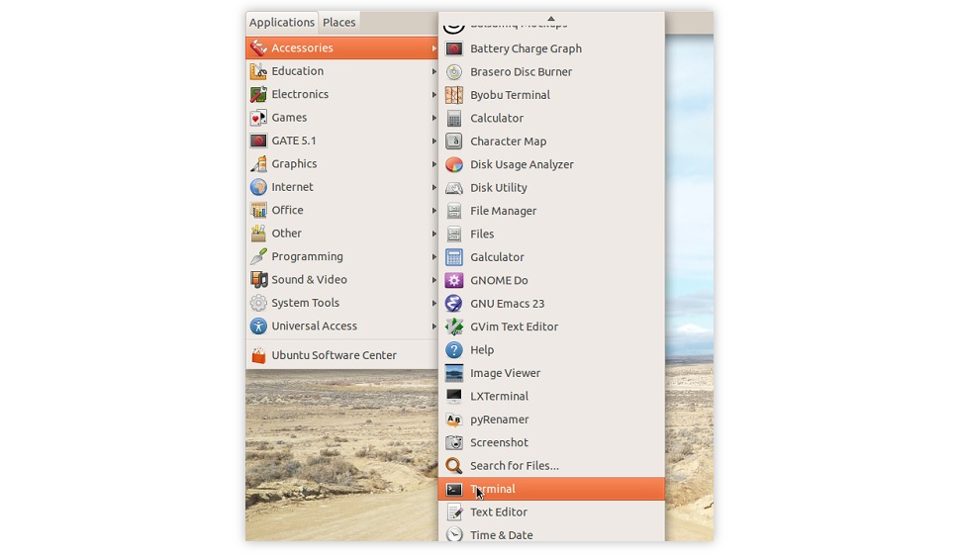
Task: Click the Screenshot camera icon
Action: tap(454, 442)
